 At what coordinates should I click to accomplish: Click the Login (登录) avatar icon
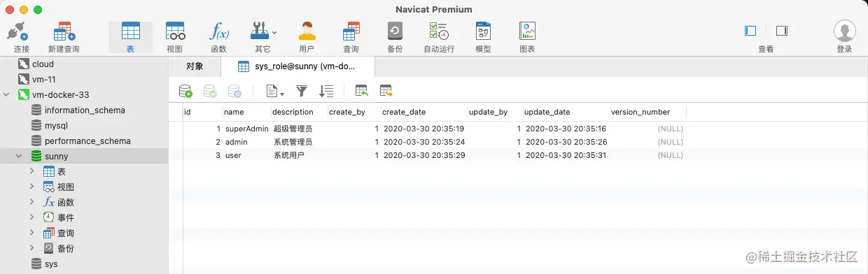click(x=845, y=31)
